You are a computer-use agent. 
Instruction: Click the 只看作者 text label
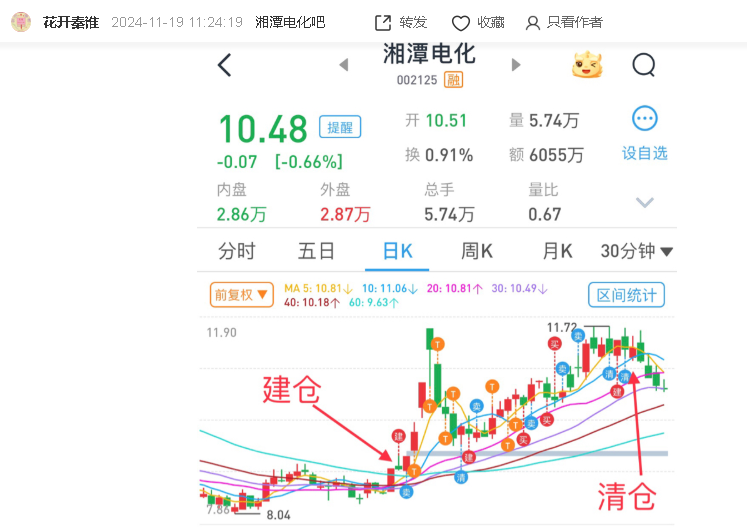575,22
